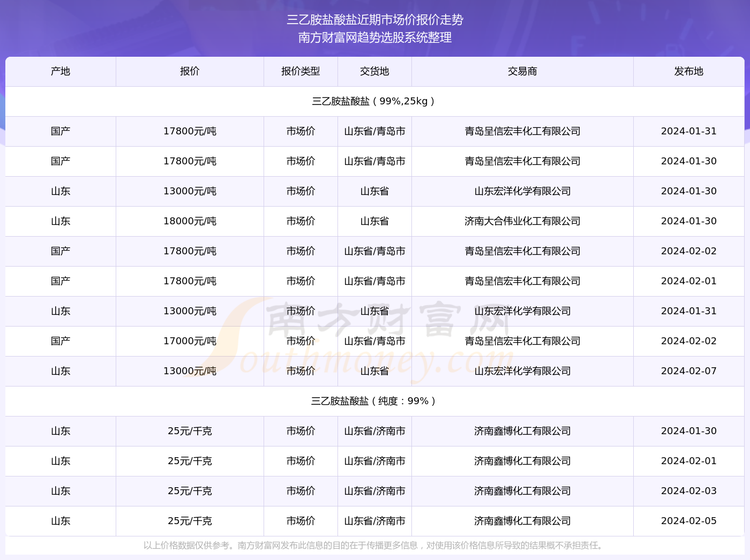The width and height of the screenshot is (750, 560).
Task: Click 山东省/青岛市 in the 2024-01-31 国产 row
Action: tap(374, 131)
